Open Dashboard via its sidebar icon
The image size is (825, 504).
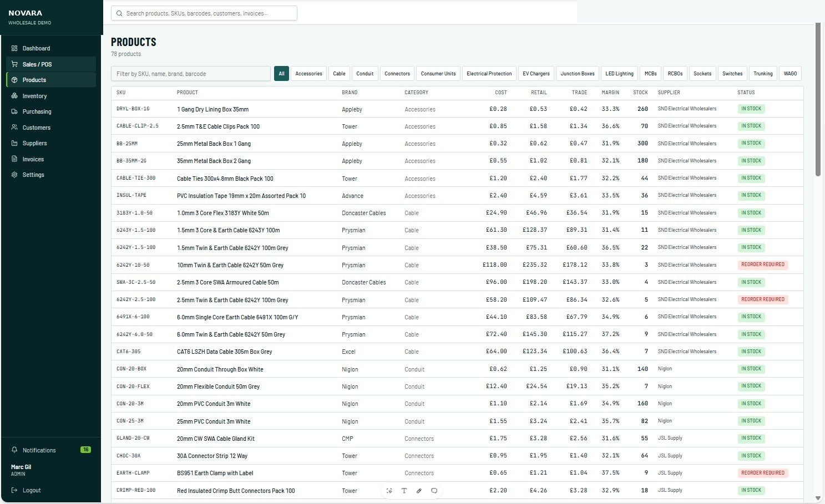pos(14,48)
